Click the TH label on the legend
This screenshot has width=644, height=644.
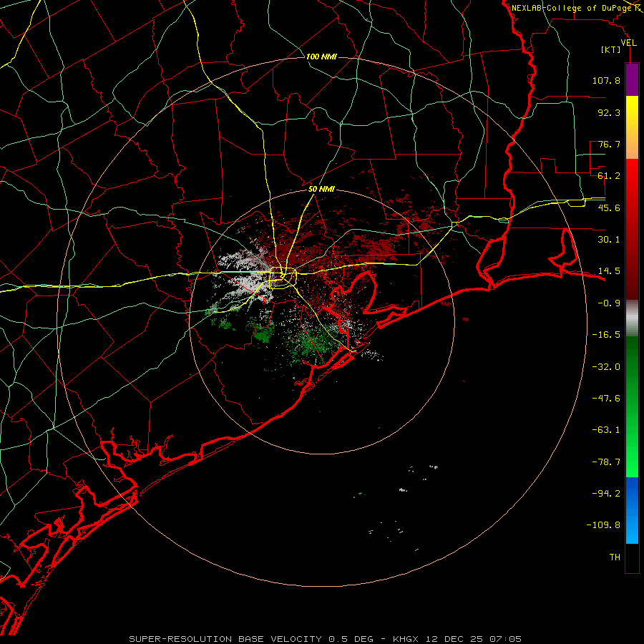point(615,557)
